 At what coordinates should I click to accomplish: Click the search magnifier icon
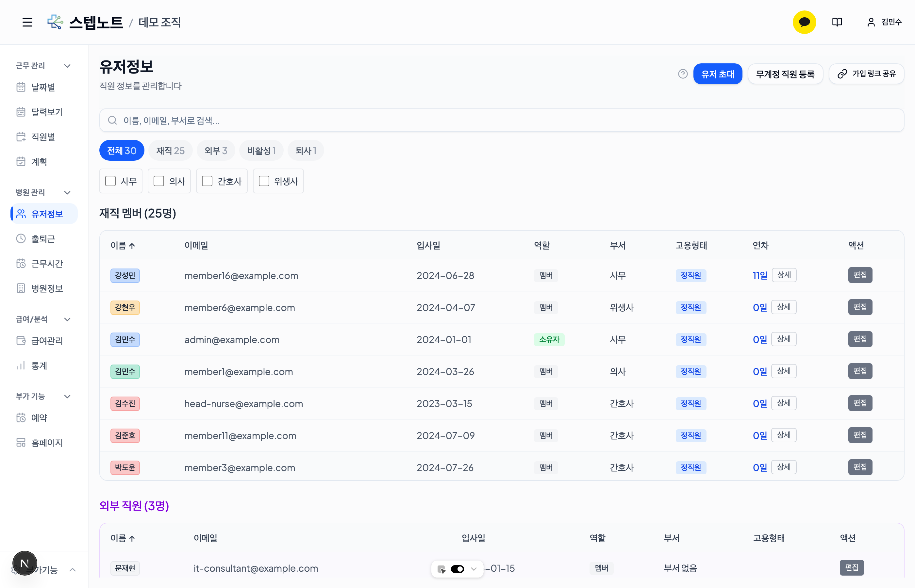click(112, 121)
